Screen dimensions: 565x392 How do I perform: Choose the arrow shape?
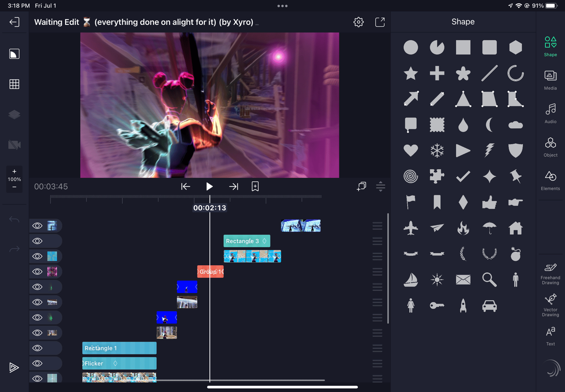[x=411, y=99]
